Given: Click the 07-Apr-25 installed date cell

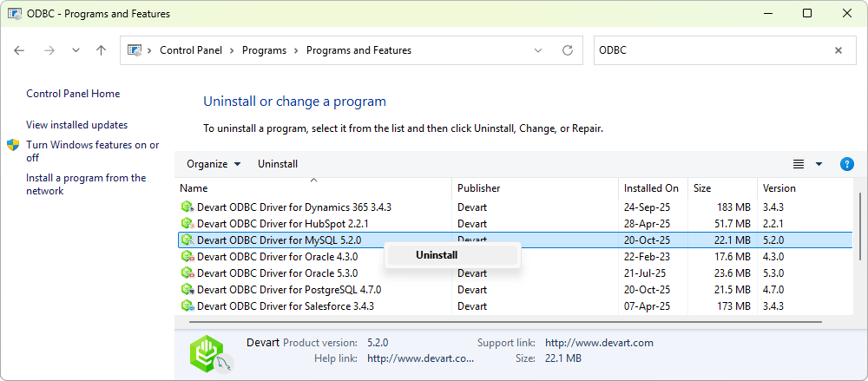Looking at the screenshot, I should [648, 305].
